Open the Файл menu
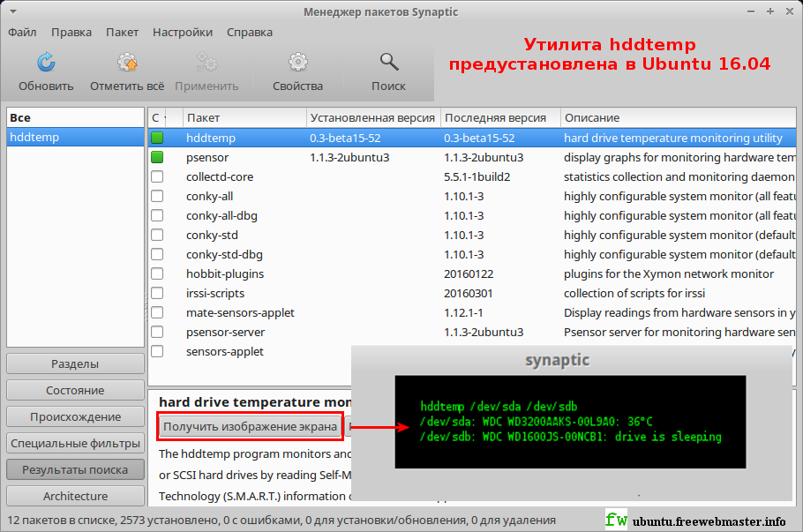This screenshot has height=532, width=803. click(x=22, y=32)
